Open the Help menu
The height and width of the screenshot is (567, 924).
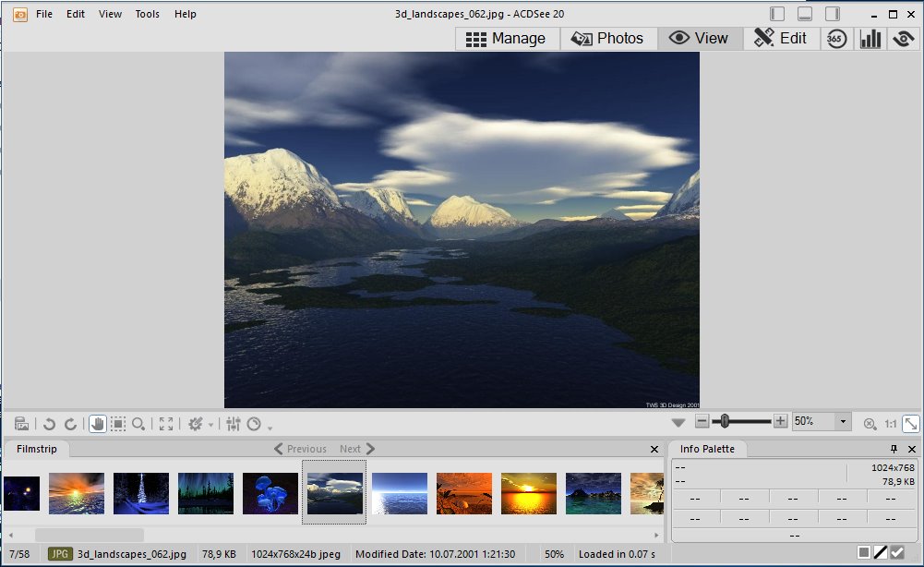pos(185,14)
